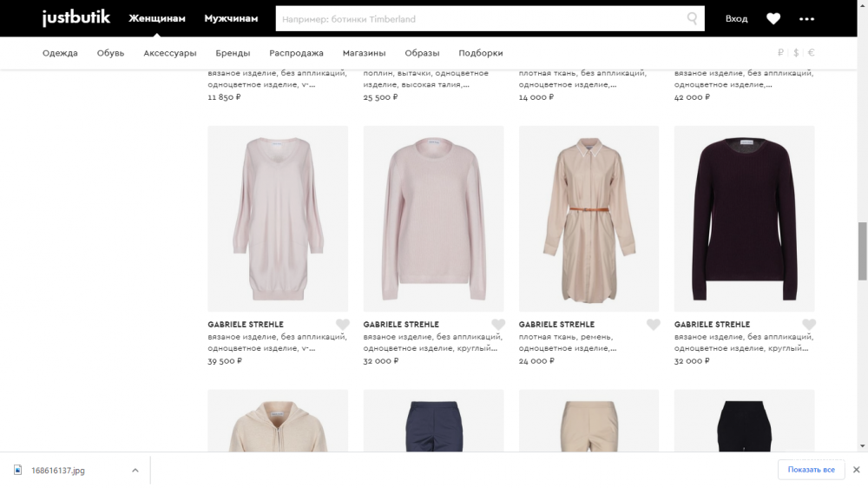Click the justbutik logo
868x488 pixels.
pyautogui.click(x=76, y=18)
